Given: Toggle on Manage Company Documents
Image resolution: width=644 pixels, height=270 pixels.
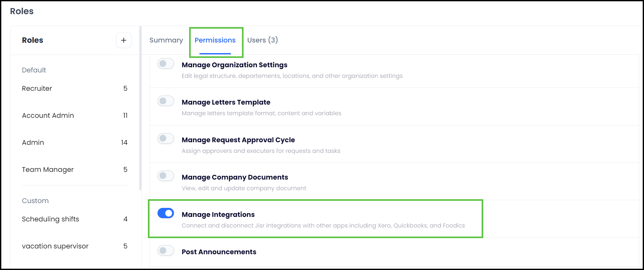Looking at the screenshot, I should point(166,176).
